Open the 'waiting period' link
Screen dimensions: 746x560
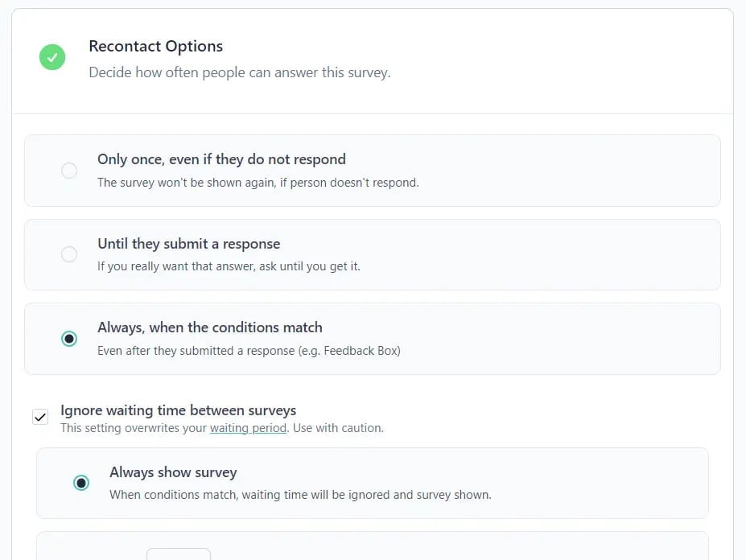coord(249,428)
